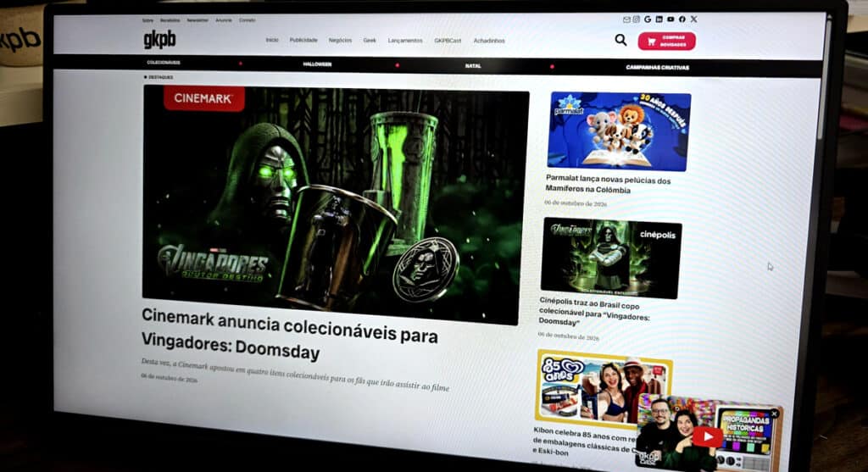The image size is (868, 472).
Task: Open Parmalat lança novas pelúcias article title
Action: pyautogui.click(x=607, y=185)
